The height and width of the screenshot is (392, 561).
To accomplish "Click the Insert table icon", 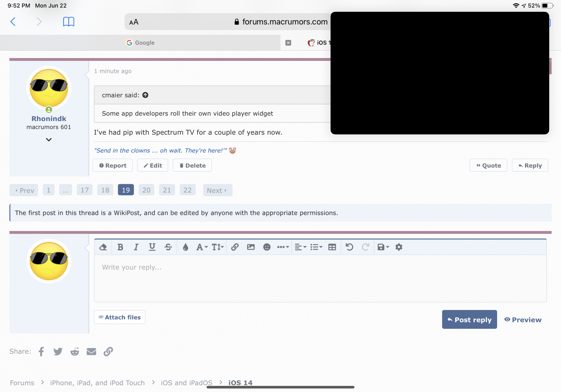I will coord(332,247).
